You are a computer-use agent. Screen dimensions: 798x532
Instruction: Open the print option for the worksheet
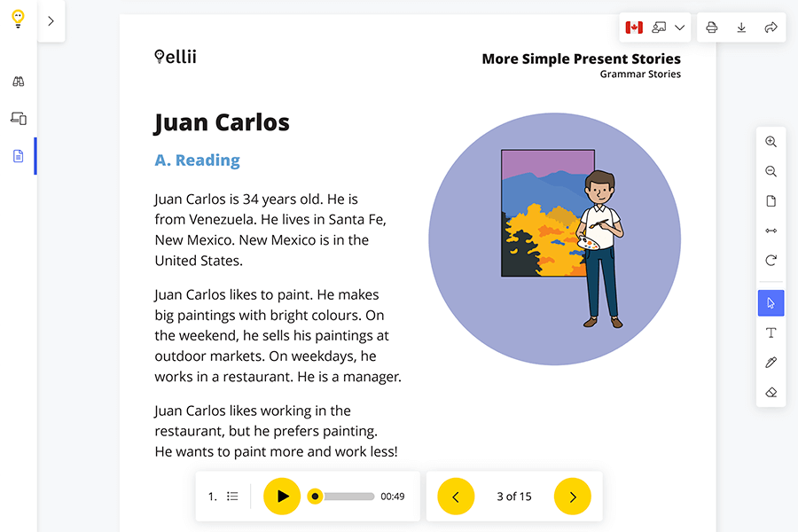pyautogui.click(x=712, y=27)
